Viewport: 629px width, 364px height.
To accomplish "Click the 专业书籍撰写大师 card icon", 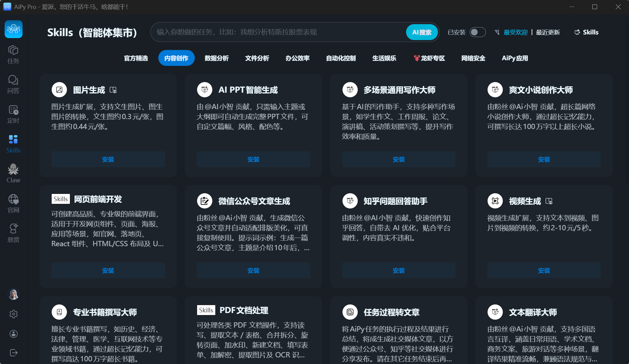I will [x=59, y=312].
